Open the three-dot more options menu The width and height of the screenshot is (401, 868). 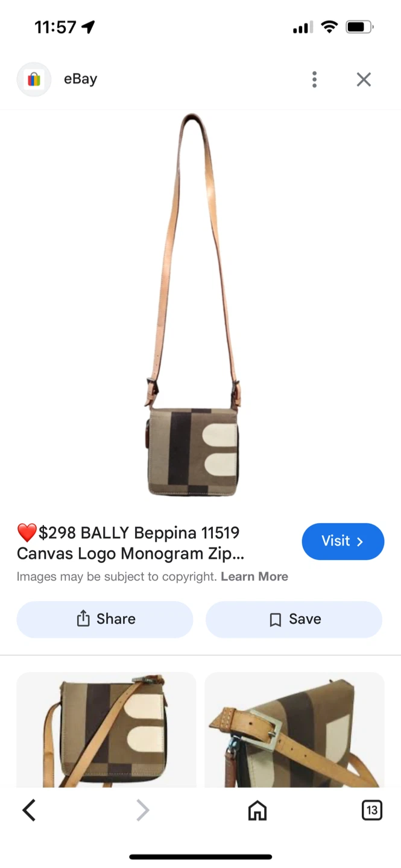(x=314, y=80)
